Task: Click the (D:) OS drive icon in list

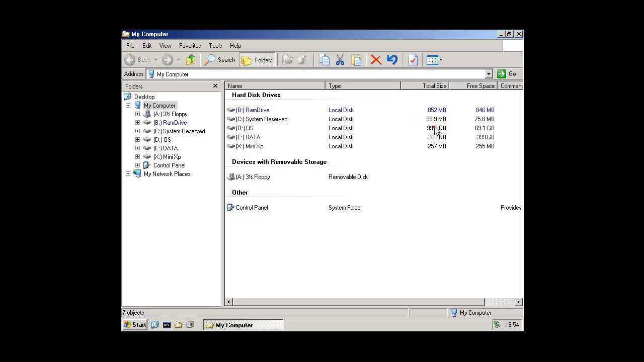Action: click(231, 128)
